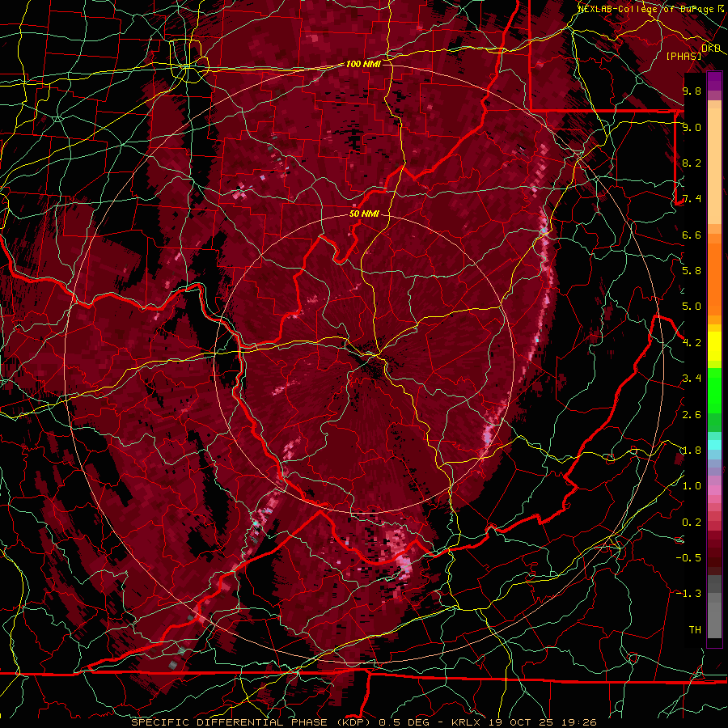The height and width of the screenshot is (728, 728).
Task: Click the 5.8 legend value
Action: coord(692,271)
